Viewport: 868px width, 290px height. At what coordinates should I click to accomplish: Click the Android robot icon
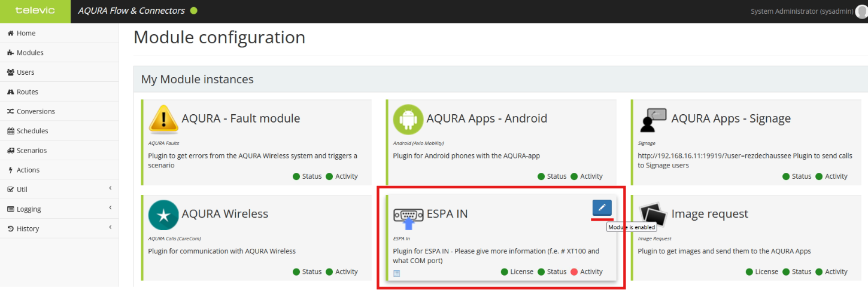coord(408,119)
